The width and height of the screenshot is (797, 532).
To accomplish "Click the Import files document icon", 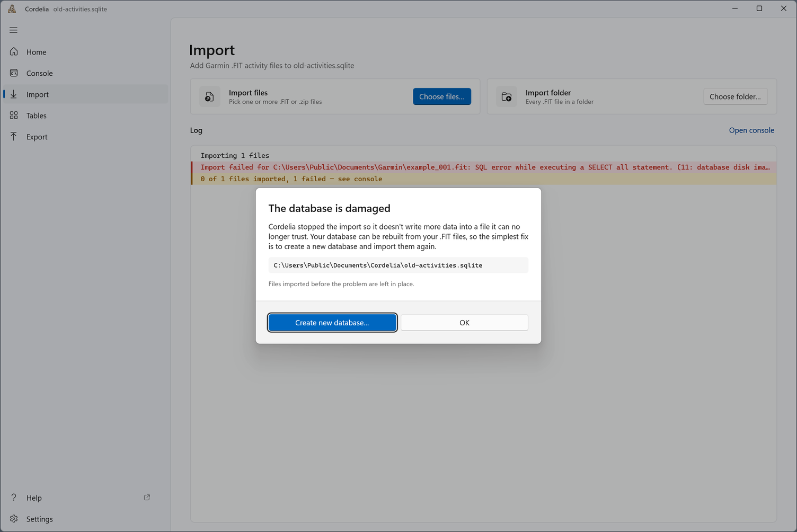I will tap(210, 96).
